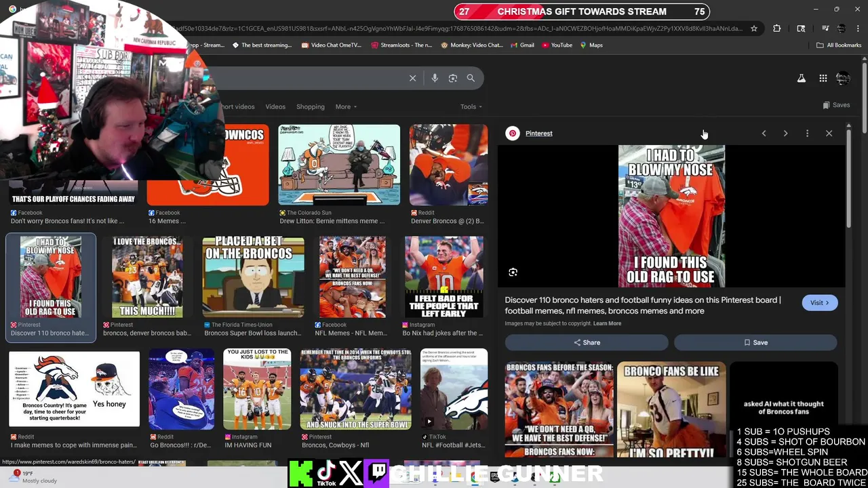
Task: Open the Maps bookmark
Action: click(591, 45)
